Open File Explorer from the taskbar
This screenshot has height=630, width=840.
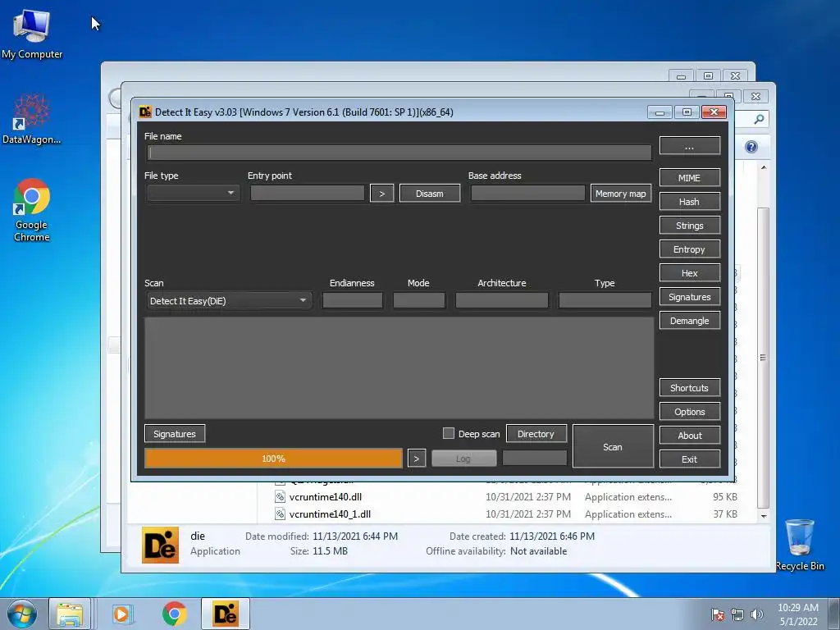(x=70, y=614)
